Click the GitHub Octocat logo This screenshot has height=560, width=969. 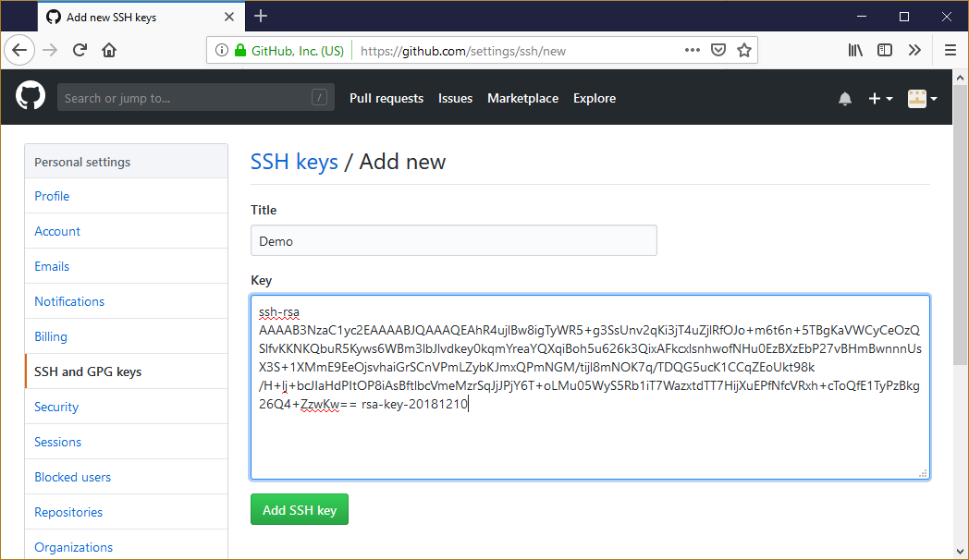click(31, 96)
